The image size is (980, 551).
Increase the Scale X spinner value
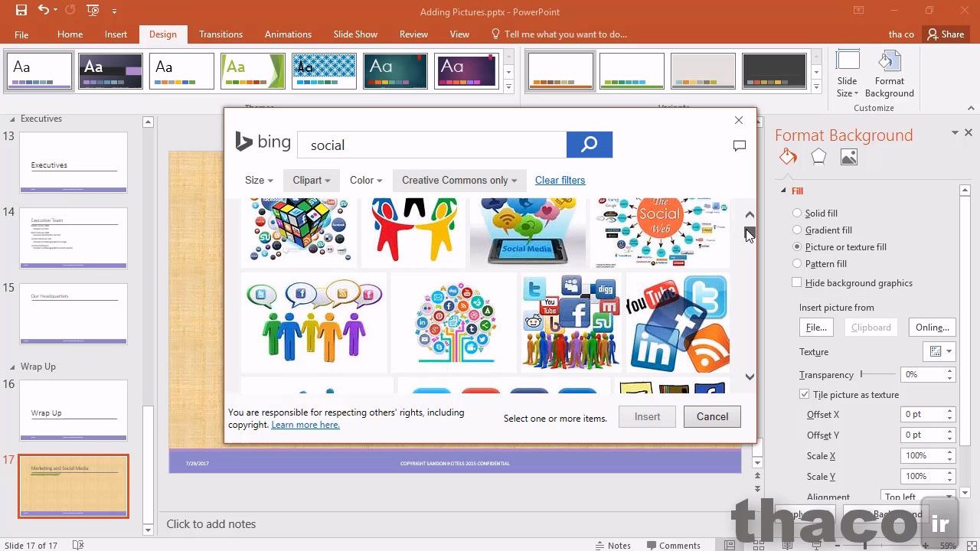(949, 452)
